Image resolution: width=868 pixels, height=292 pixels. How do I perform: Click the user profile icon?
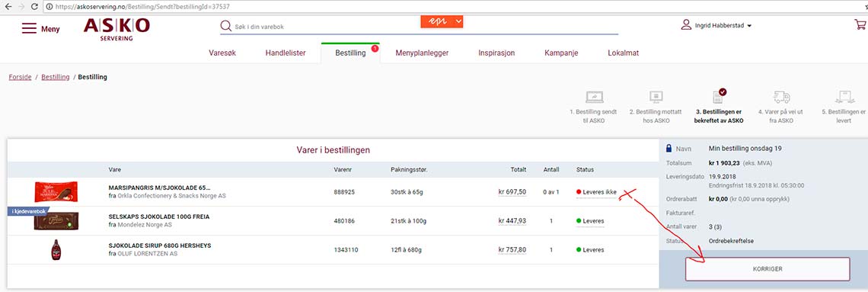click(686, 25)
